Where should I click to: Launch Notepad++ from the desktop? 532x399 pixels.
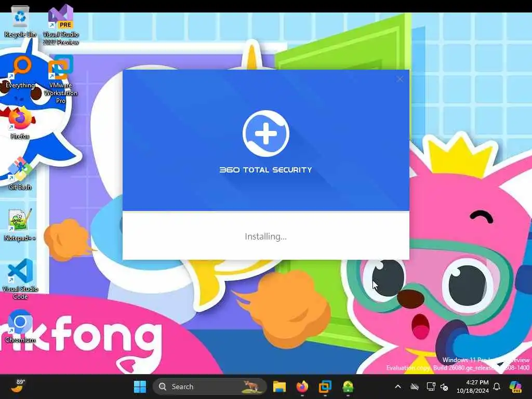pos(20,224)
